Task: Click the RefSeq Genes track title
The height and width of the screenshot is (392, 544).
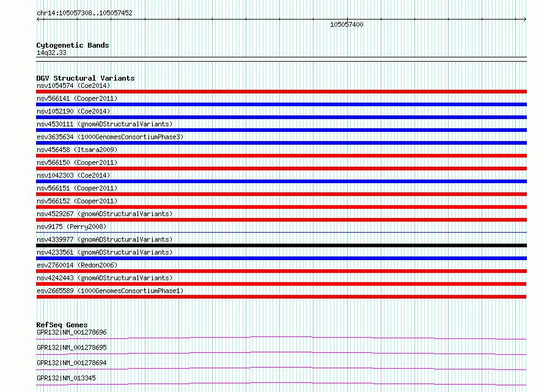Action: (62, 325)
